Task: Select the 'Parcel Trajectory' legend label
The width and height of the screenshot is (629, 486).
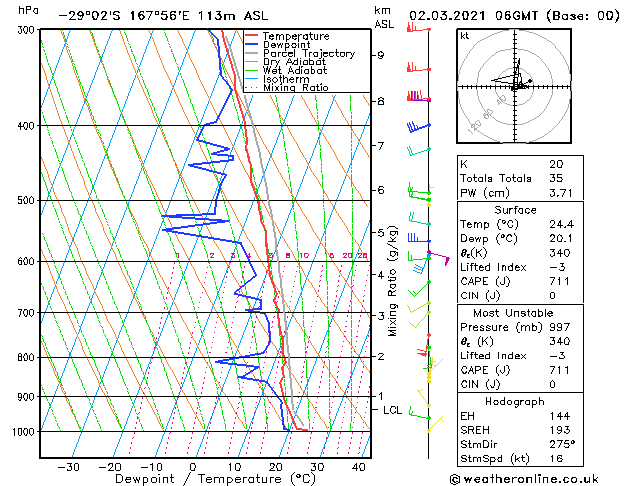Action: tap(309, 54)
